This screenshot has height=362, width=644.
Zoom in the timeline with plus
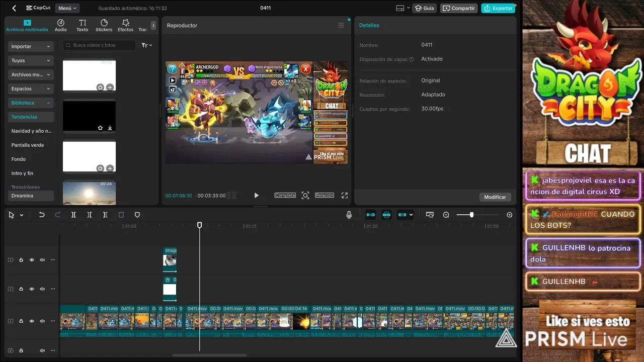(510, 215)
